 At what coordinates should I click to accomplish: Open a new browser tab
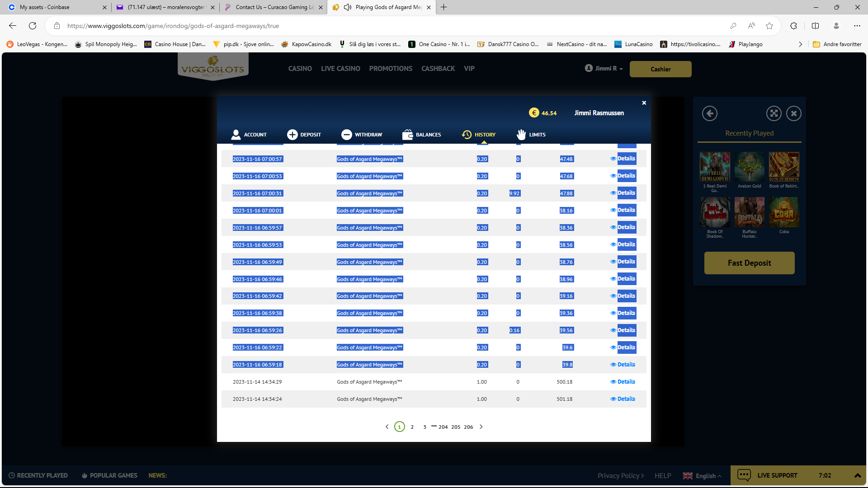[x=443, y=7]
